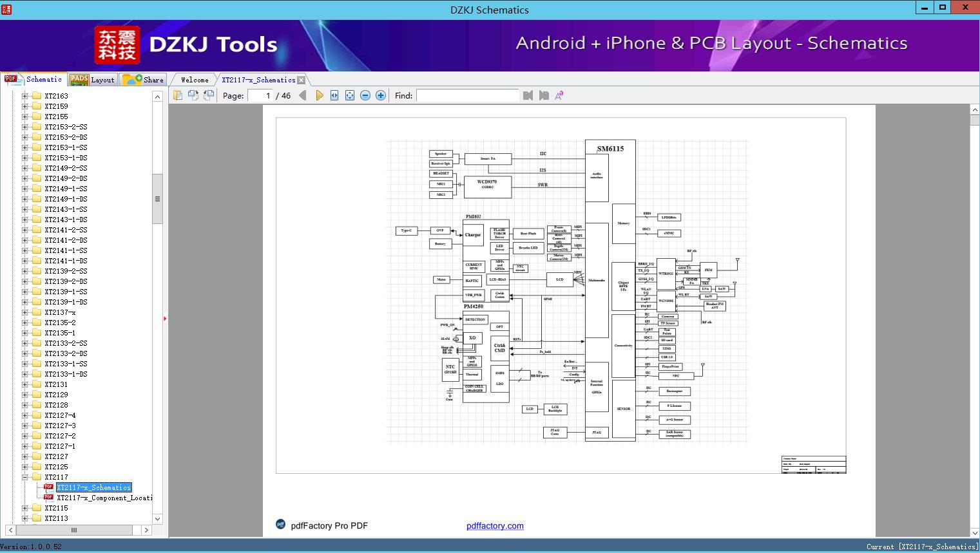Go to the previous page arrow
This screenshot has height=553, width=980.
(302, 95)
